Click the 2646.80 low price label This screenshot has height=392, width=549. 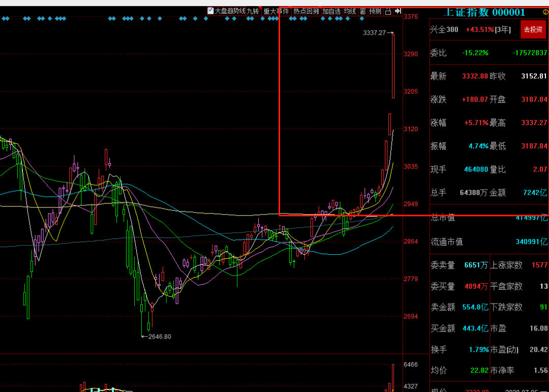coord(160,337)
